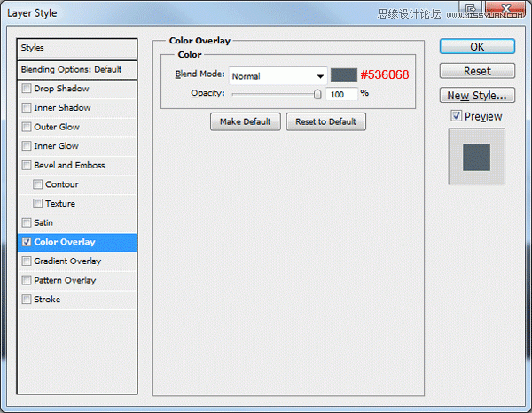The width and height of the screenshot is (532, 413).
Task: Select the Outer Glow label row
Action: point(77,127)
